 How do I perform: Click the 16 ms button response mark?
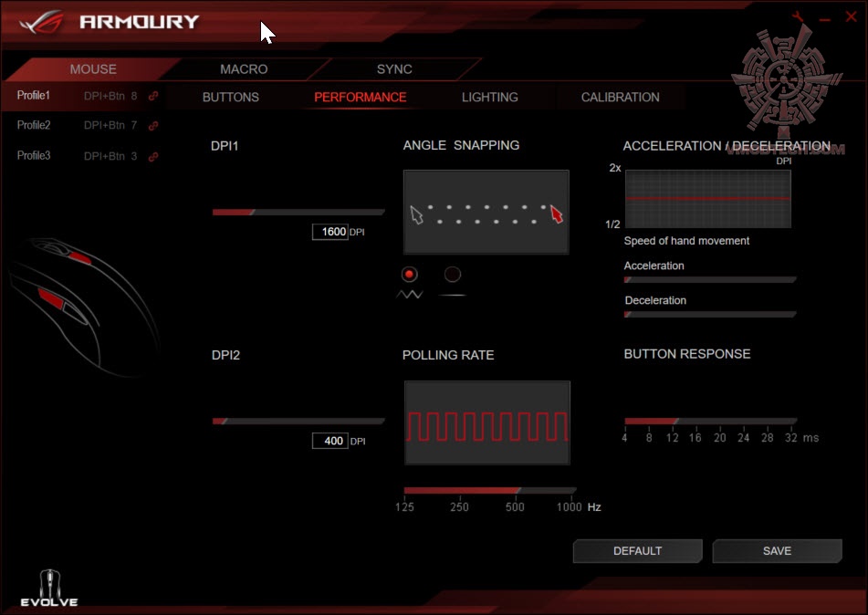(x=695, y=438)
